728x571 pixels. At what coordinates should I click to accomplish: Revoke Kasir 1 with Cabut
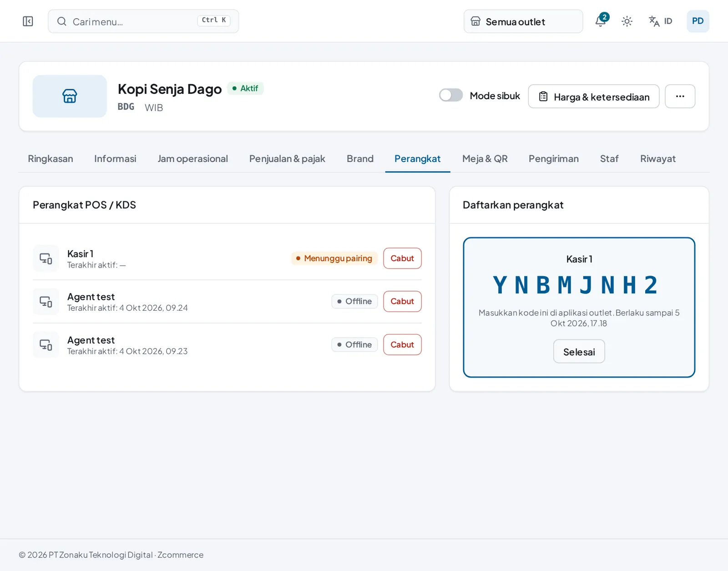click(402, 258)
